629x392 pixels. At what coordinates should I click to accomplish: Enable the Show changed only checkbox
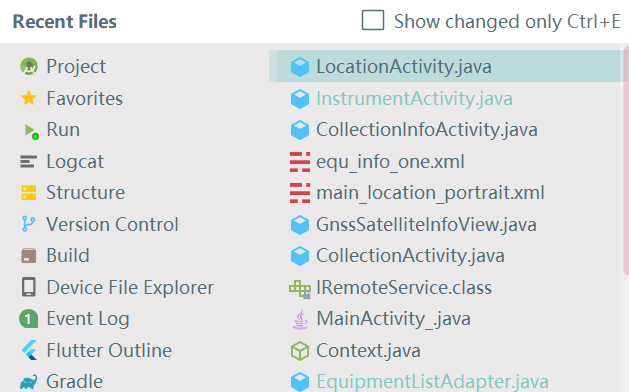[373, 20]
